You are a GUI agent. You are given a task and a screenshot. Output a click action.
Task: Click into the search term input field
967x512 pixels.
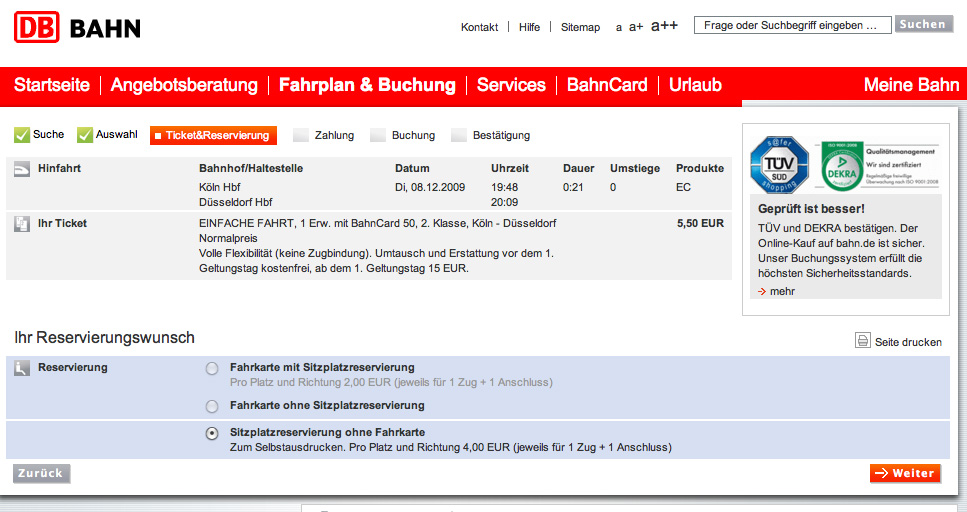pos(792,25)
